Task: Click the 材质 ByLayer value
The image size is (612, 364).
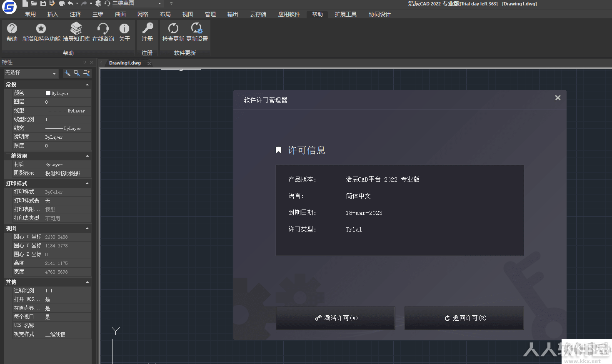Action: [67, 165]
